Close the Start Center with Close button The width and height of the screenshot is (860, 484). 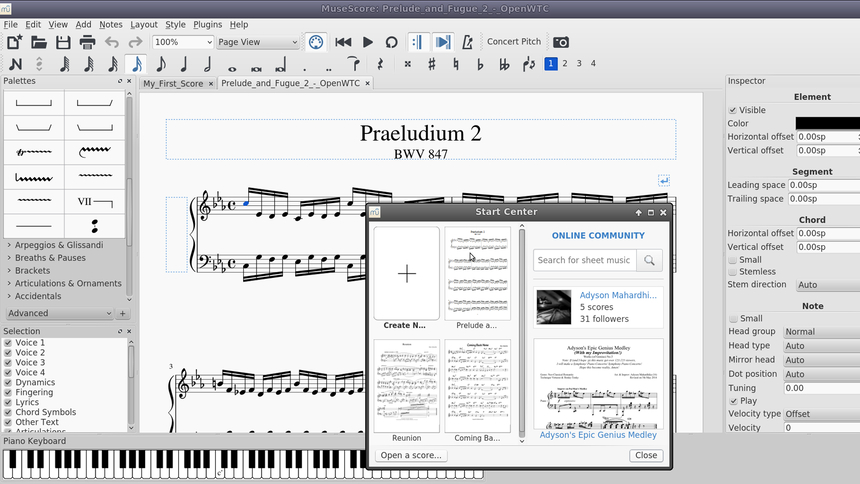646,455
